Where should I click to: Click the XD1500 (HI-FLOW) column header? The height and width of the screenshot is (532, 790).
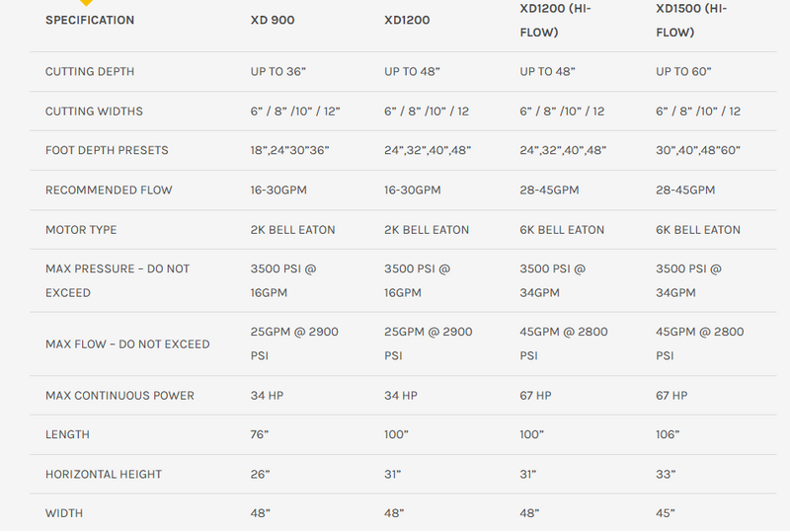[x=691, y=20]
